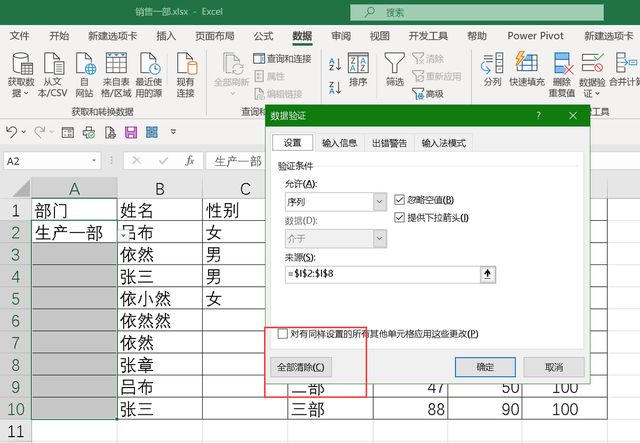Click the search (搜索) box in title bar
The width and height of the screenshot is (640, 443).
477,12
